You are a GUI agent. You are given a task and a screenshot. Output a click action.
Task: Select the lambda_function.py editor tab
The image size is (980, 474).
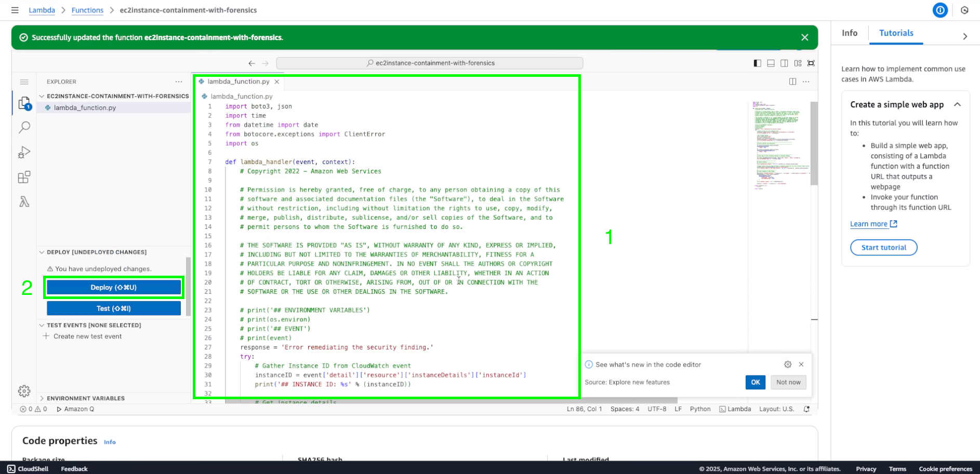(x=238, y=82)
